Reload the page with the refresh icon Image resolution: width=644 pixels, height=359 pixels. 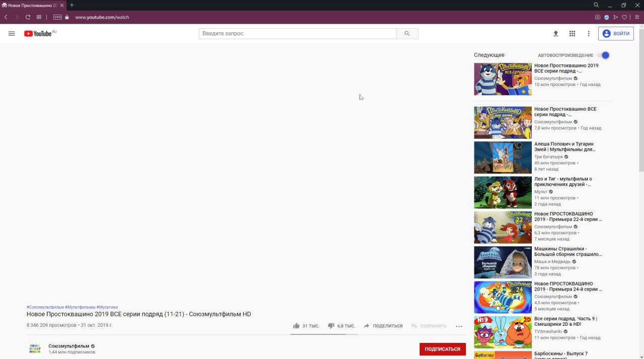click(28, 17)
